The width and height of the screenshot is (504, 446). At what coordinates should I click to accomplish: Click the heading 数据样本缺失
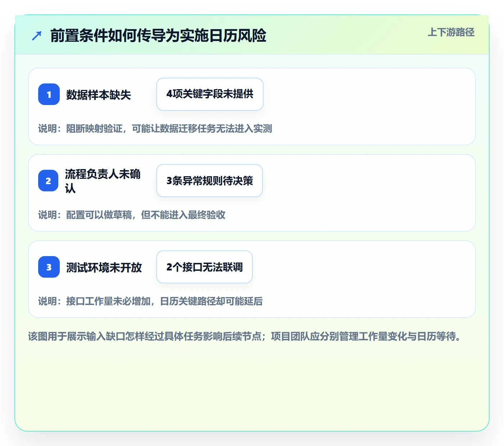[98, 95]
